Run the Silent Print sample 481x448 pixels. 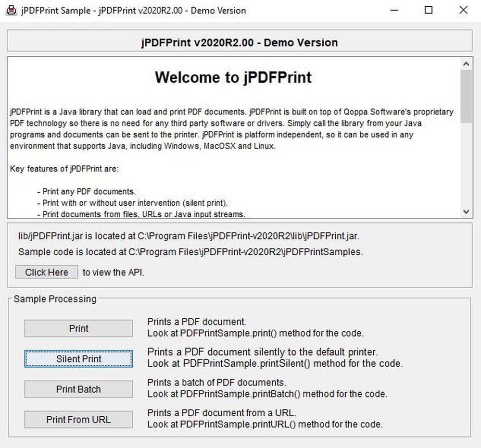(x=78, y=359)
